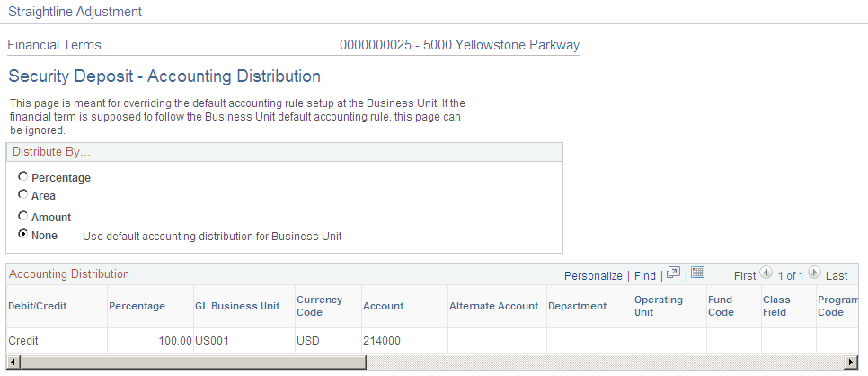868x376 pixels.
Task: Click the Find link in grid header
Action: pyautogui.click(x=645, y=275)
